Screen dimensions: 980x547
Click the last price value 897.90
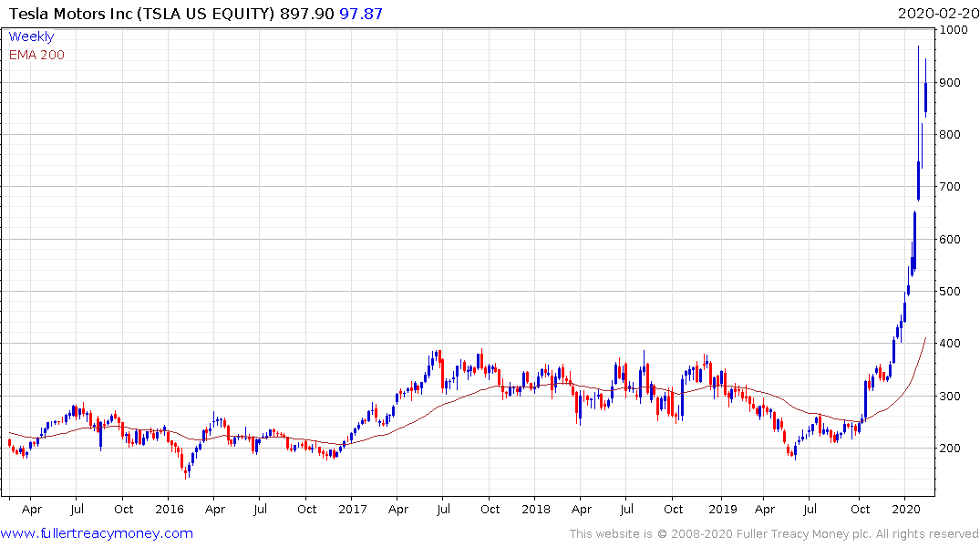(x=307, y=14)
